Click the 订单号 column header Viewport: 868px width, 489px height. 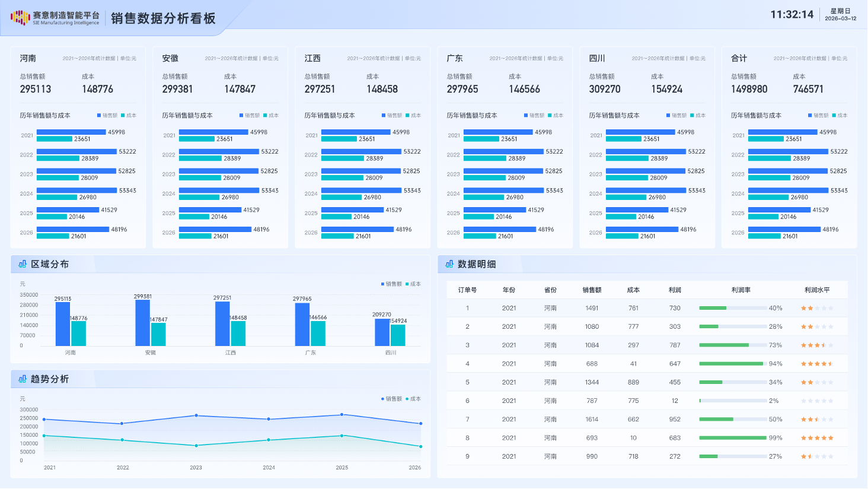[x=467, y=290]
